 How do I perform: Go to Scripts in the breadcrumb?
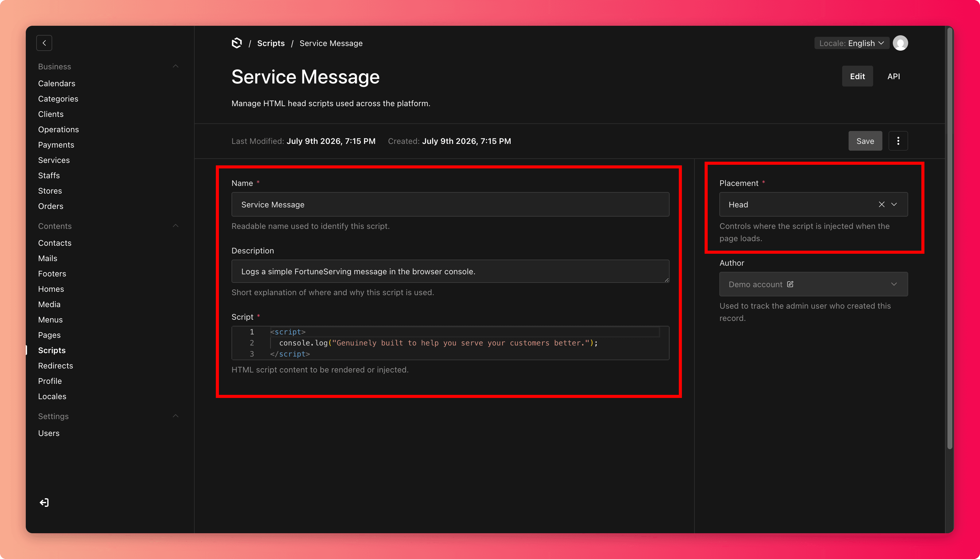point(271,43)
